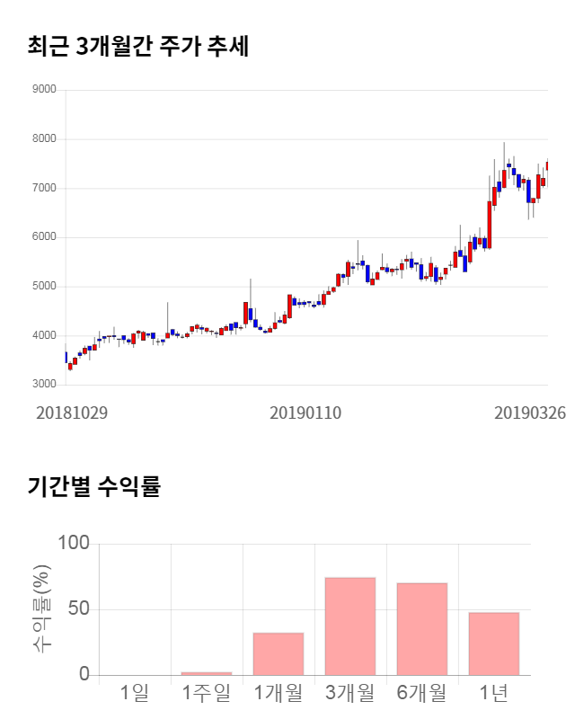Click the 20181029 date label
The width and height of the screenshot is (575, 728).
(x=72, y=413)
